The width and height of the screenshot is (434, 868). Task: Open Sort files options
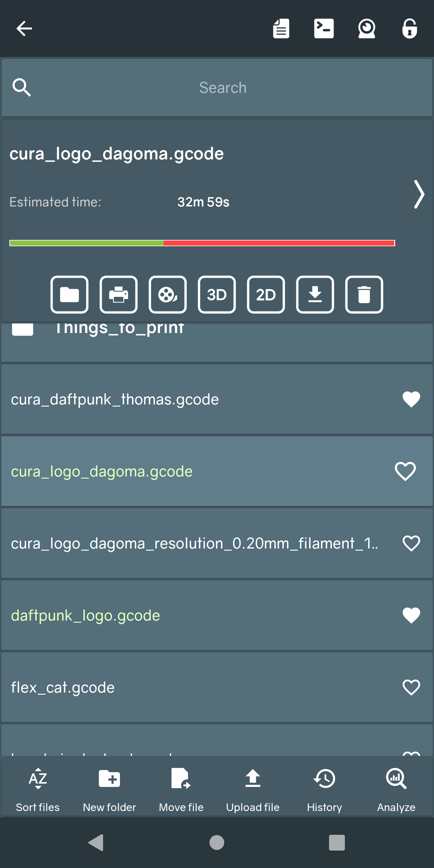coord(38,788)
